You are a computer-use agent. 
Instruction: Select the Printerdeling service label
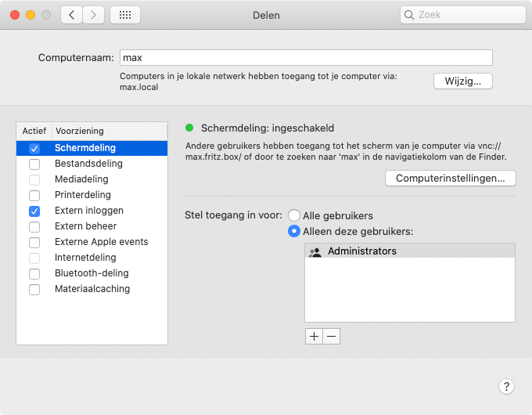[83, 195]
